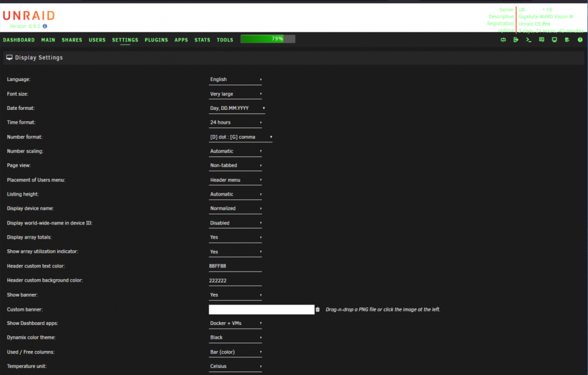Click the Unraid OS Pro registration text
588x375 pixels.
(x=534, y=24)
